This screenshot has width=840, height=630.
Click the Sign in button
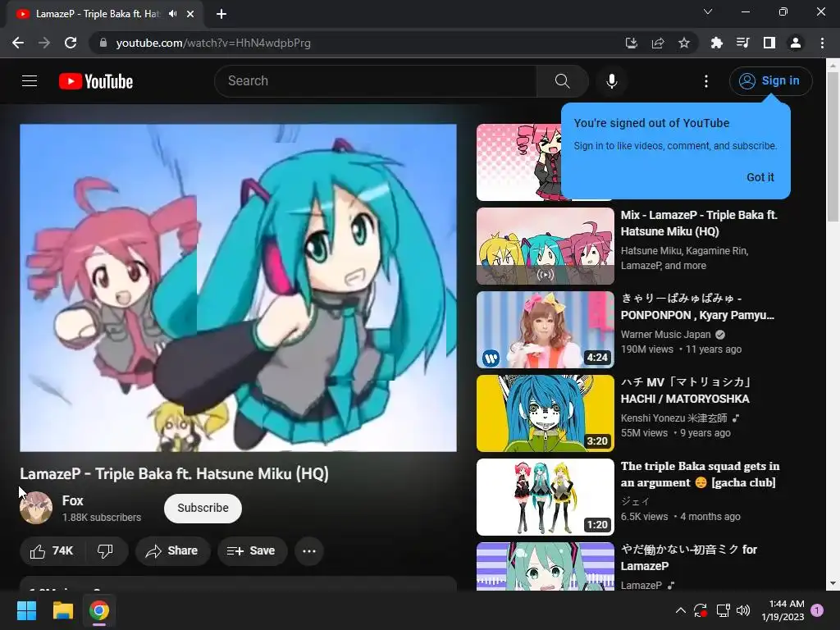pyautogui.click(x=770, y=81)
